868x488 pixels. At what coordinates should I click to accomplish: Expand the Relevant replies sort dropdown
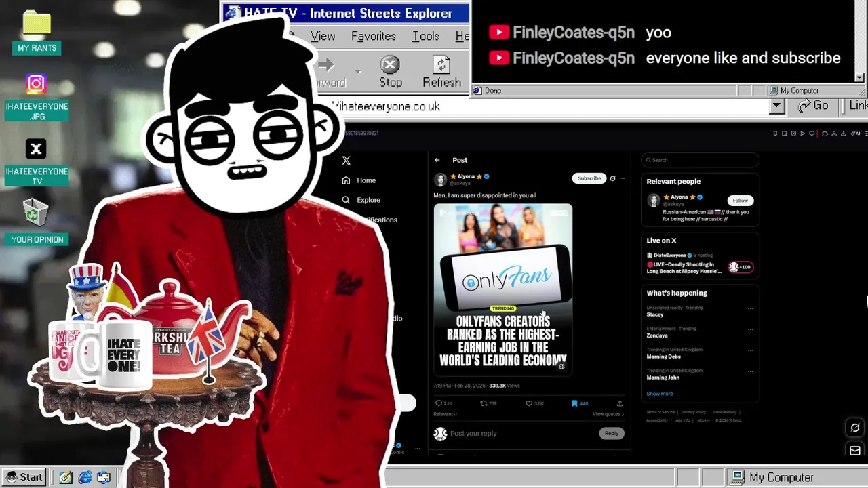tap(445, 414)
